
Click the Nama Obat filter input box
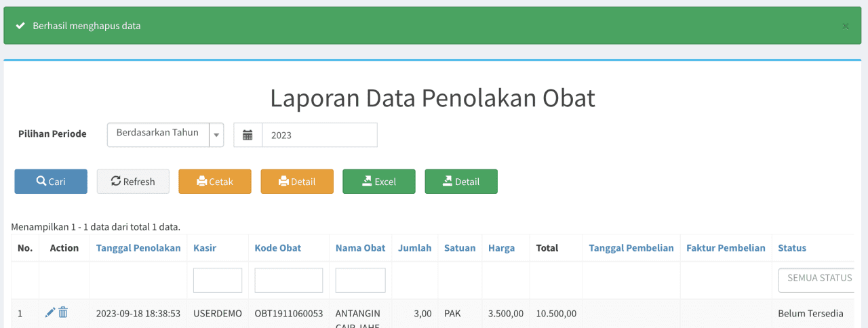tap(361, 281)
